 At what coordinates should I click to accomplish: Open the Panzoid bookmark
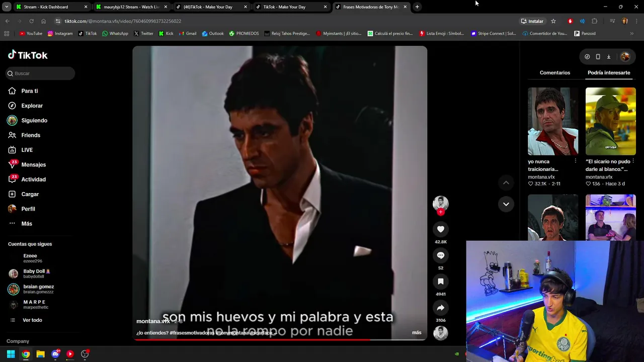click(584, 34)
